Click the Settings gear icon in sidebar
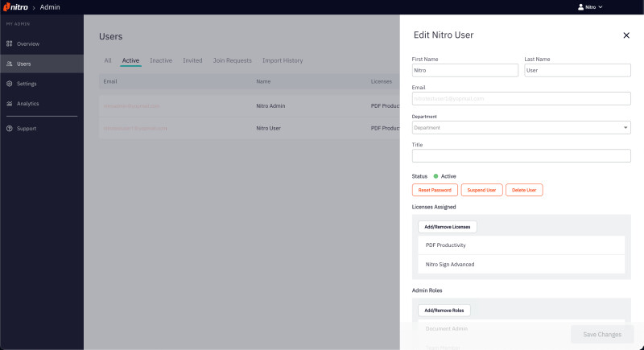This screenshot has height=350, width=644. click(x=9, y=84)
